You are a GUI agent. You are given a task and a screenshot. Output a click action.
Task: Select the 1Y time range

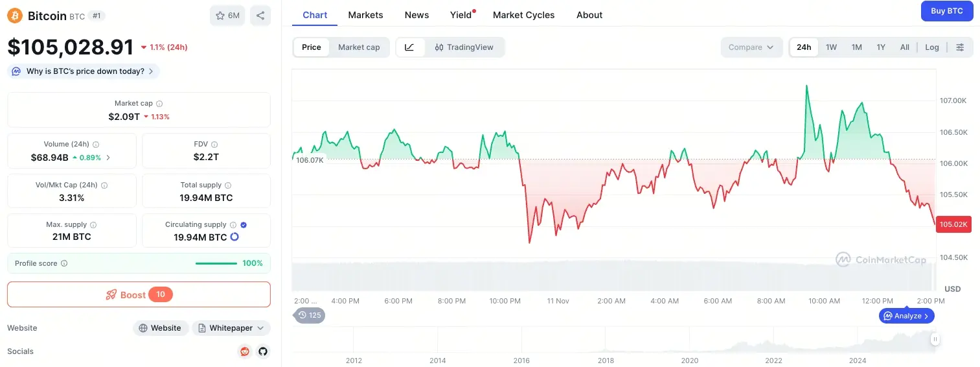pos(881,47)
